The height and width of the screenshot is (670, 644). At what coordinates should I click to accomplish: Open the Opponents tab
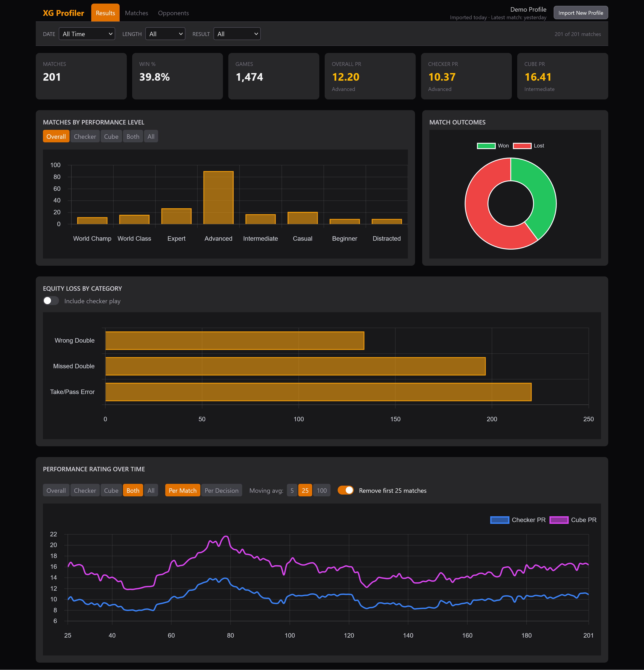173,13
